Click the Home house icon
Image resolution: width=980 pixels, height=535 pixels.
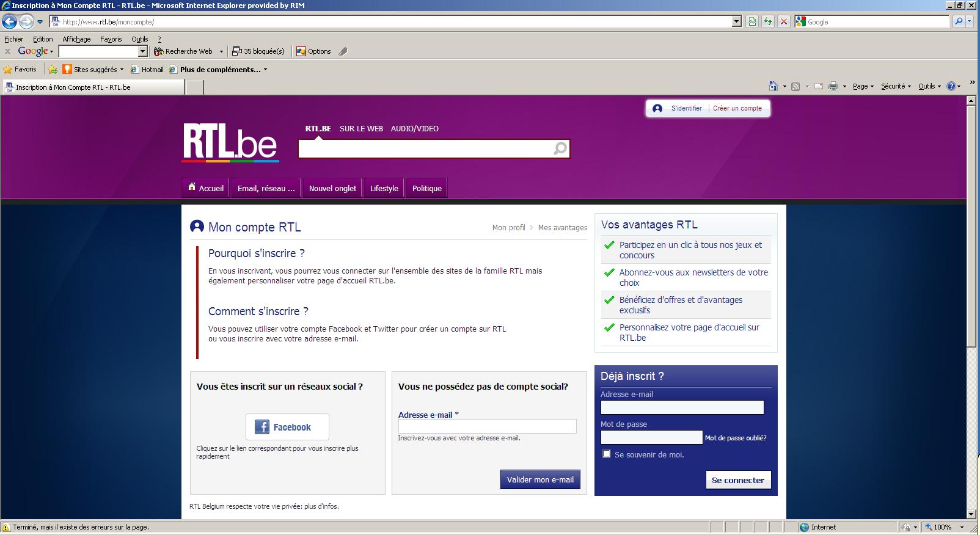tap(773, 86)
